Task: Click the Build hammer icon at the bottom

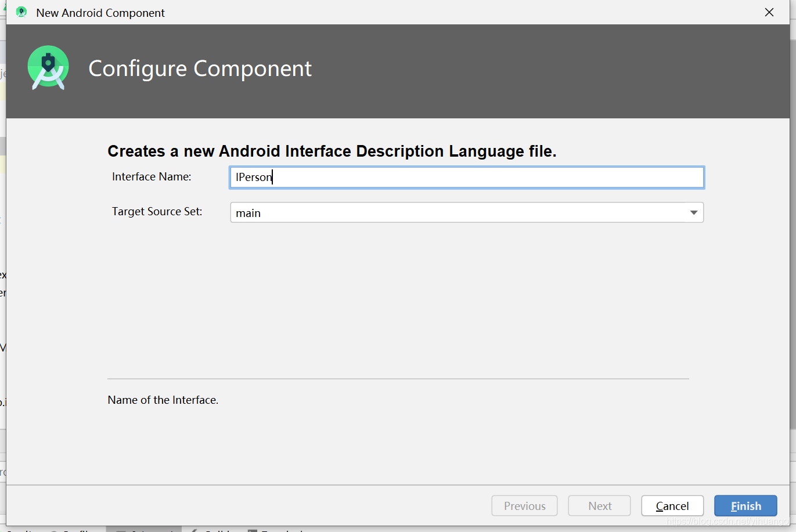Action: (193, 530)
